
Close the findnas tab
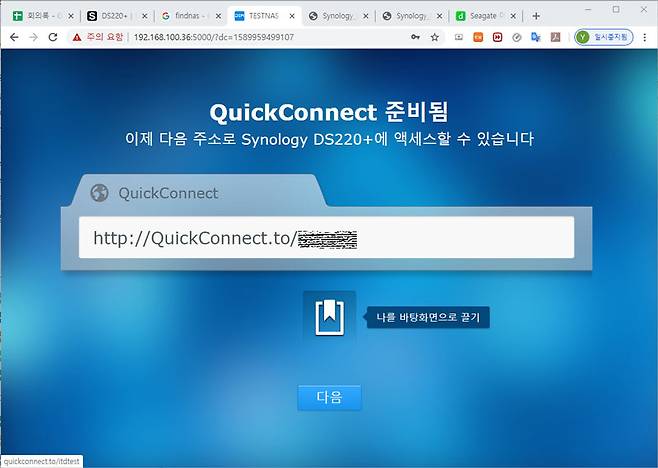218,16
